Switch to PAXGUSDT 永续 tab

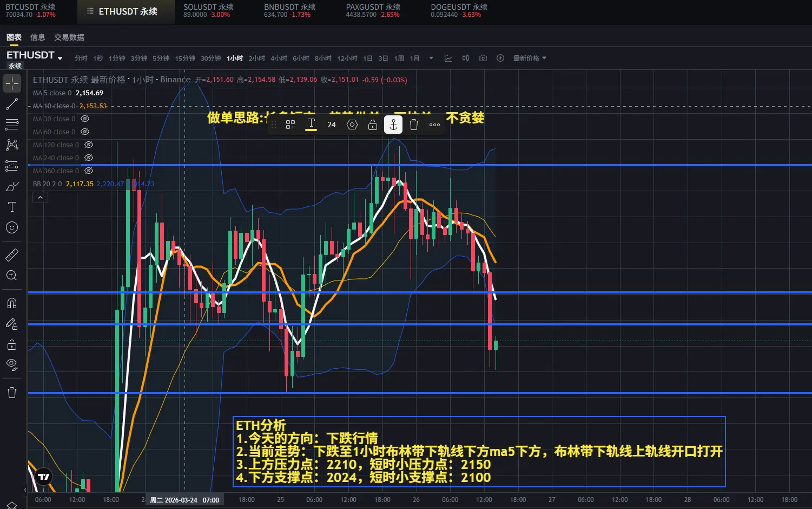[x=373, y=11]
